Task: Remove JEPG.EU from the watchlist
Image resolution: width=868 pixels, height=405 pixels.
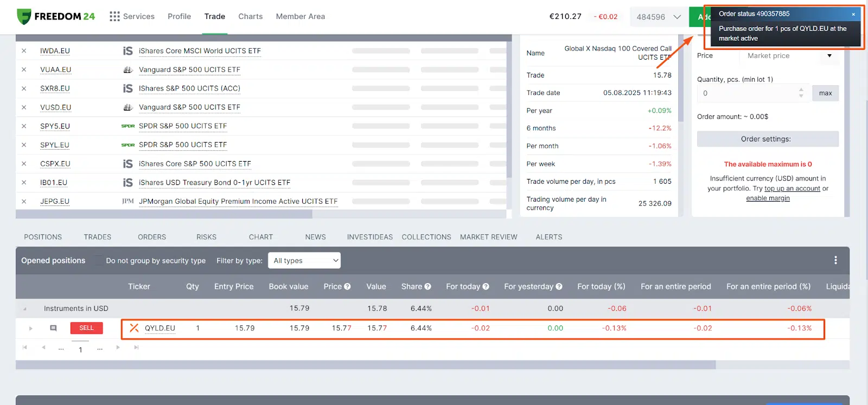Action: pyautogui.click(x=24, y=201)
